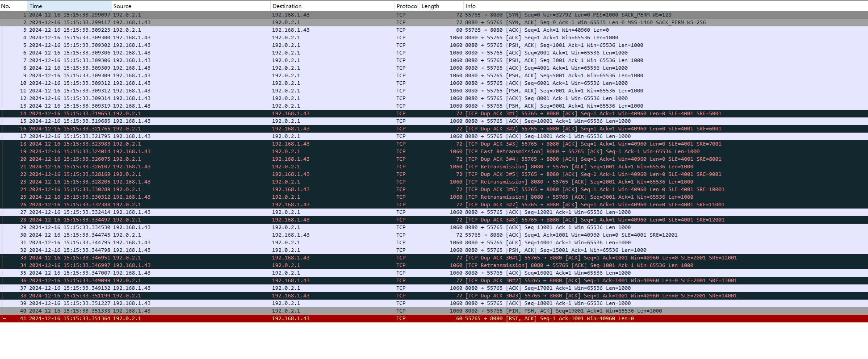This screenshot has width=868, height=359.
Task: Click the Destination column header
Action: tap(332, 6)
